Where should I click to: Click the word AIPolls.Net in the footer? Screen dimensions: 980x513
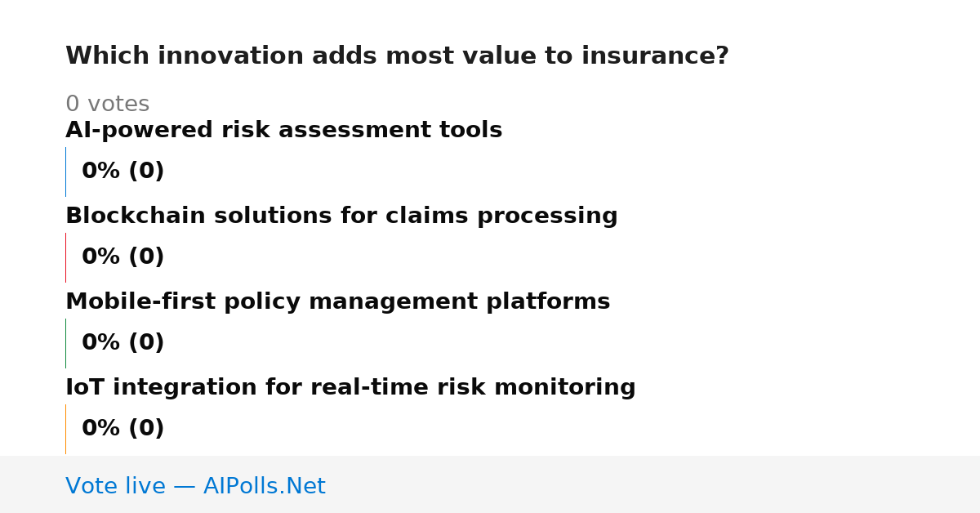264,486
